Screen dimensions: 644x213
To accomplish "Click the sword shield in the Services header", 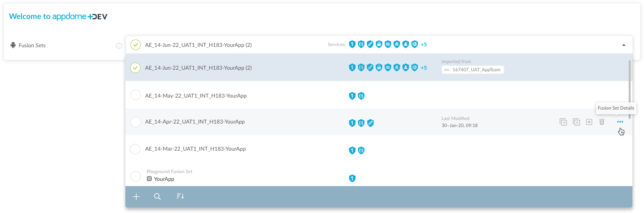I will [370, 44].
